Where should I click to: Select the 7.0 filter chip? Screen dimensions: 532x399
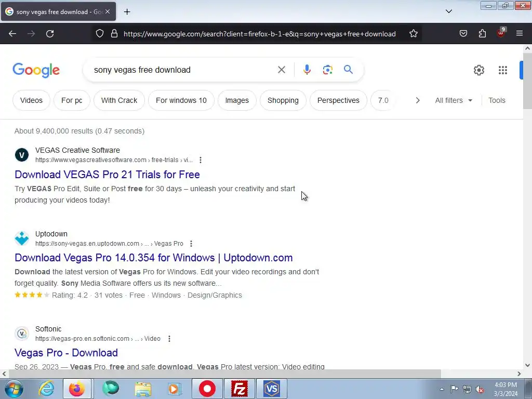(383, 100)
